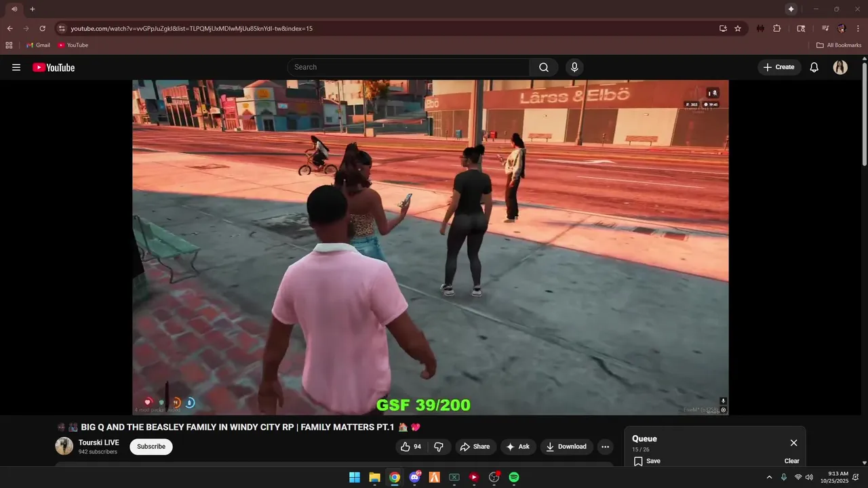This screenshot has height=488, width=868.
Task: Click the page vertical scrollbar
Action: [864, 113]
